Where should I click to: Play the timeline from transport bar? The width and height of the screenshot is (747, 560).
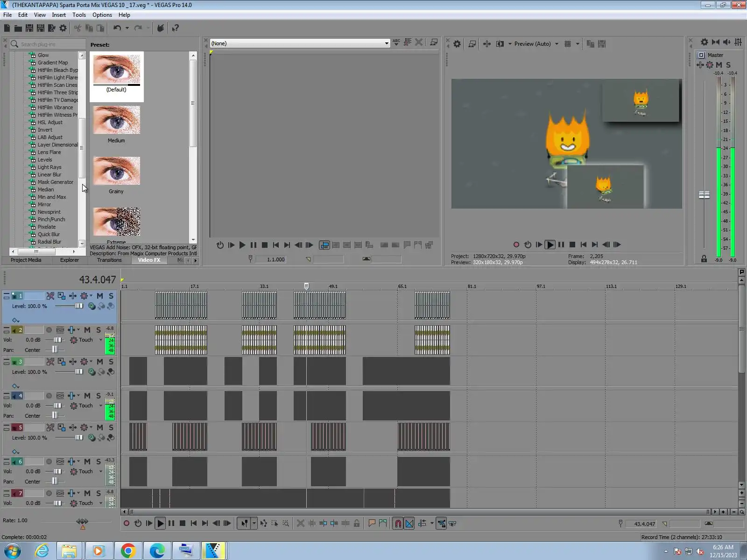click(x=160, y=524)
